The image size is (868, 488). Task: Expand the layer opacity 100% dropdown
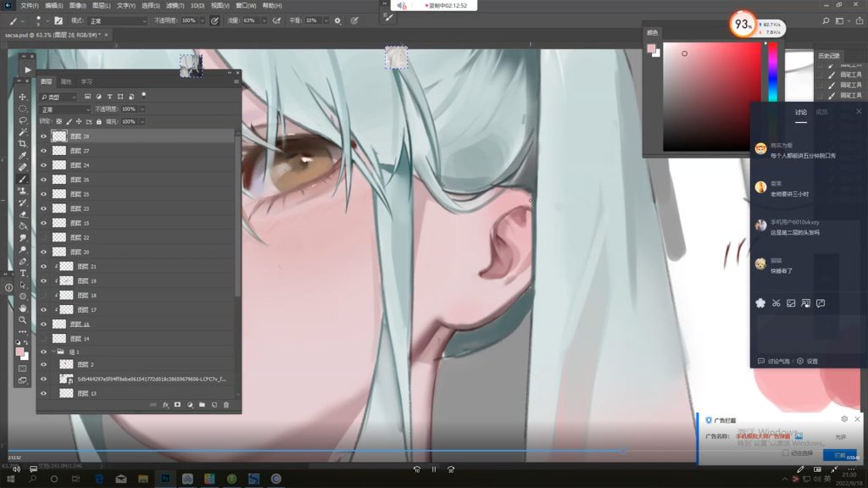coord(140,109)
